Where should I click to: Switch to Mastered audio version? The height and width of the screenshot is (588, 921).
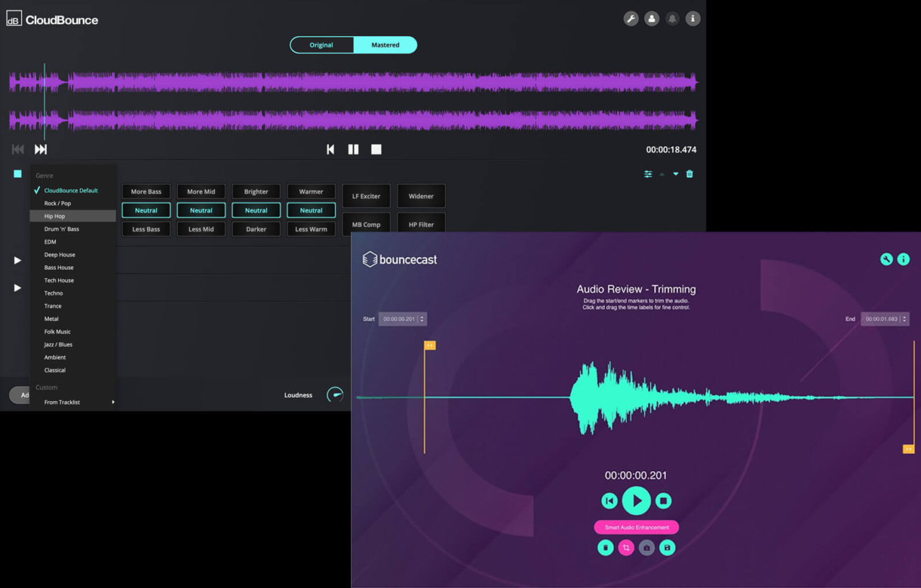385,45
